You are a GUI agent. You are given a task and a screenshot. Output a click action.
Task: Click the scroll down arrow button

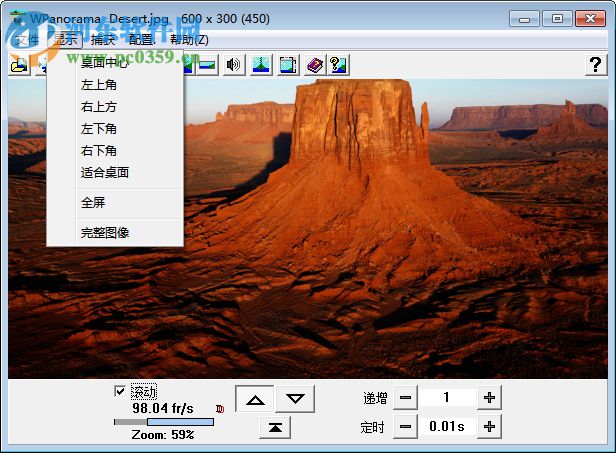click(295, 399)
